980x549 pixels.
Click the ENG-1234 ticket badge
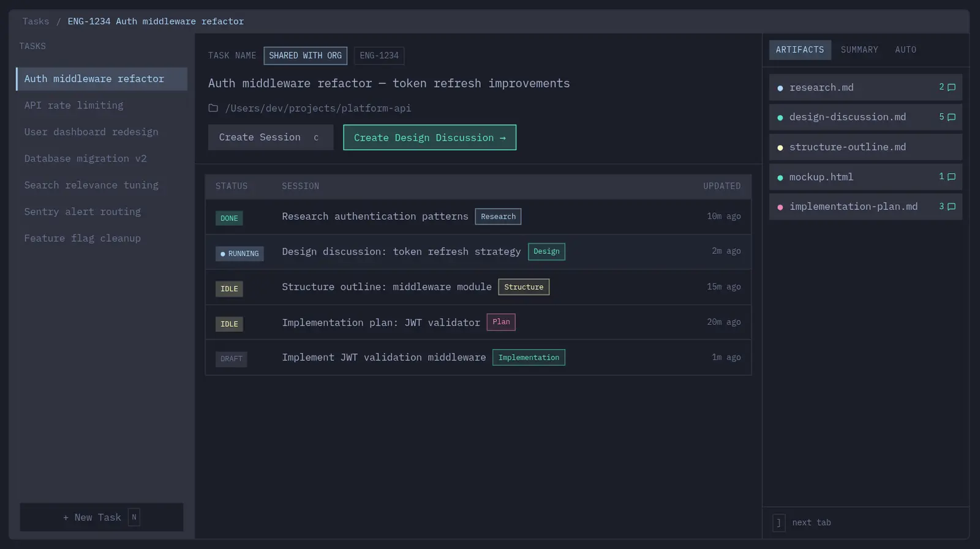pyautogui.click(x=379, y=56)
